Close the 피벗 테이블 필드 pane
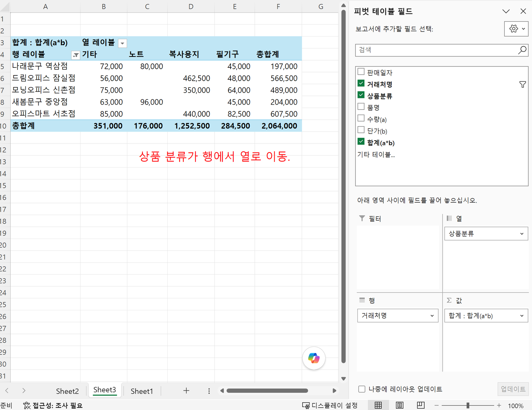The image size is (532, 410). pyautogui.click(x=523, y=11)
